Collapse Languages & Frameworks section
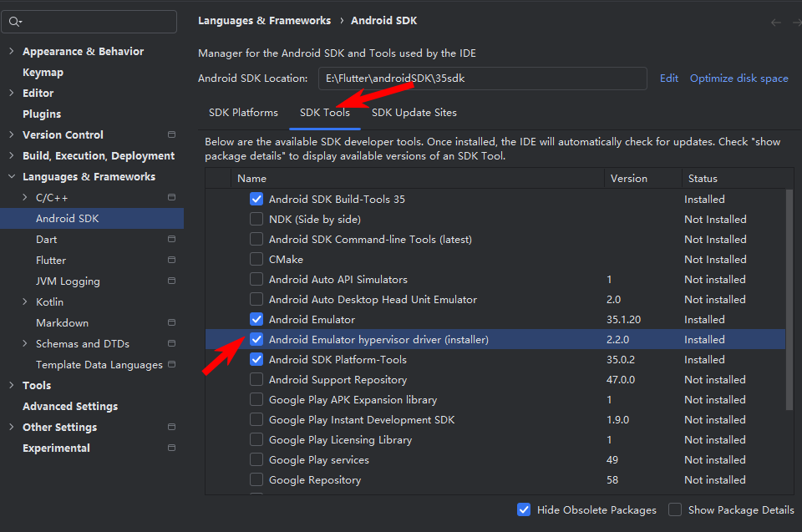The image size is (802, 532). pos(11,176)
